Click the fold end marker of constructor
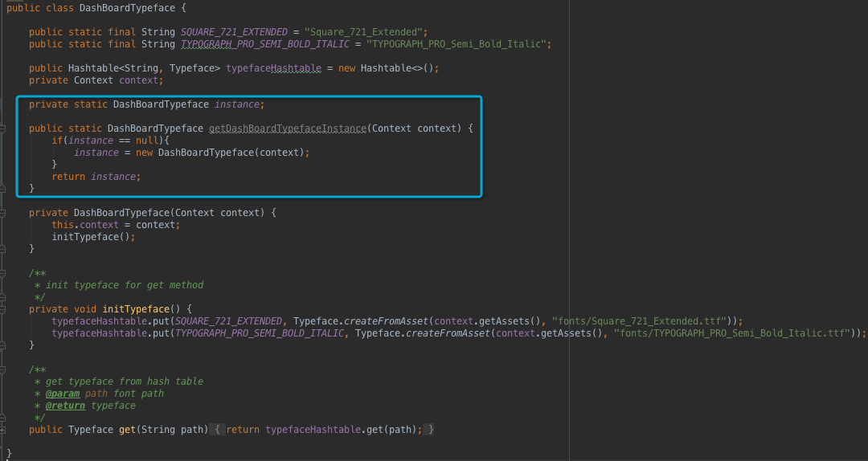868x461 pixels. point(2,249)
